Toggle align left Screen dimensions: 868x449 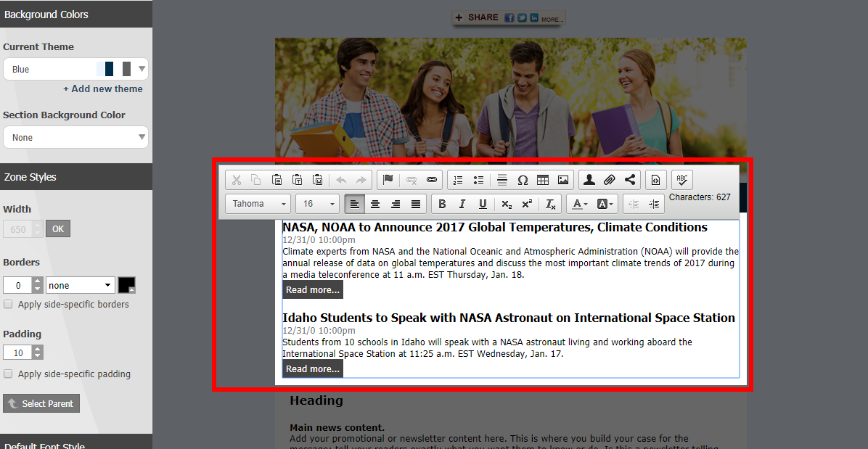[355, 204]
